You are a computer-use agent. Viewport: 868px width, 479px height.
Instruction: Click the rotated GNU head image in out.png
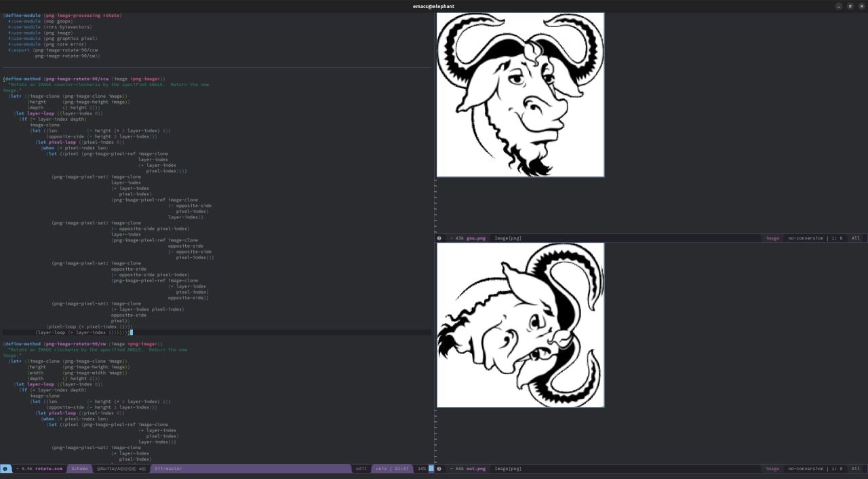coord(520,325)
